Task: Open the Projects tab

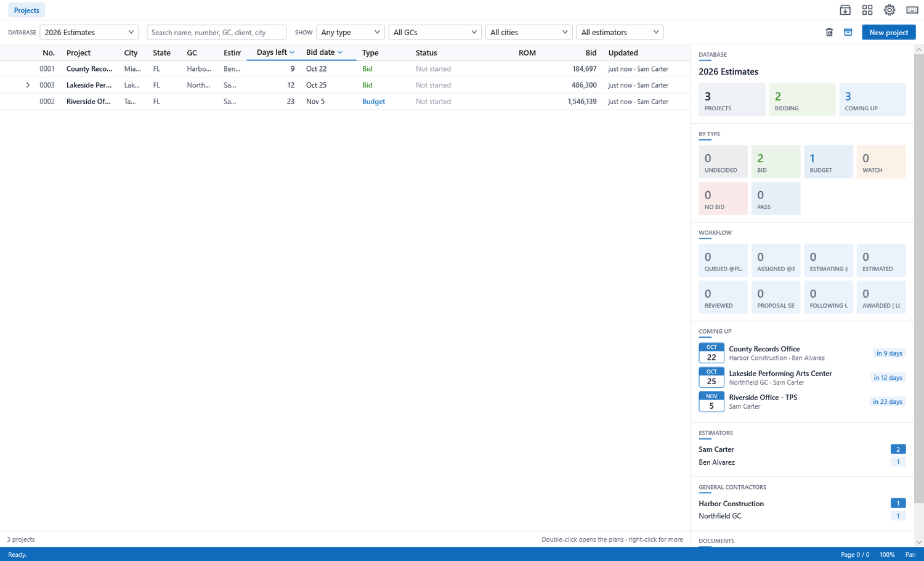Action: coord(26,10)
